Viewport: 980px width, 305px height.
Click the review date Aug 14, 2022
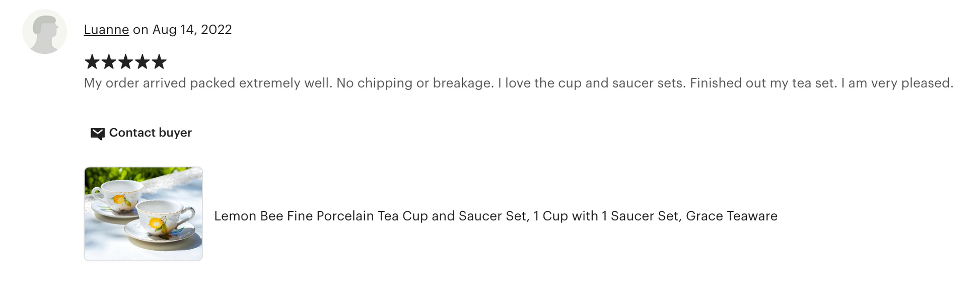192,30
